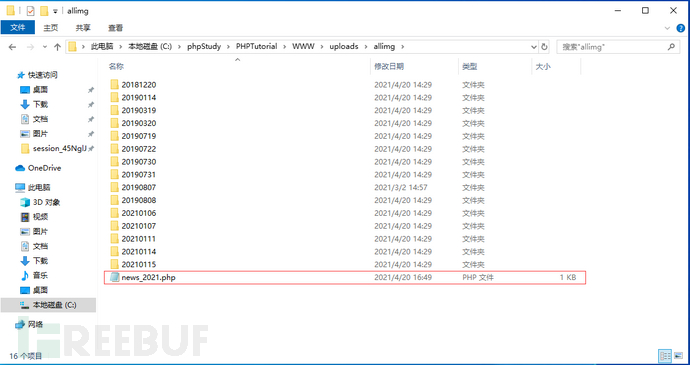Viewport: 690px width, 365px height.
Task: Select the session_45NgIJ pinned folder
Action: pyautogui.click(x=60, y=148)
